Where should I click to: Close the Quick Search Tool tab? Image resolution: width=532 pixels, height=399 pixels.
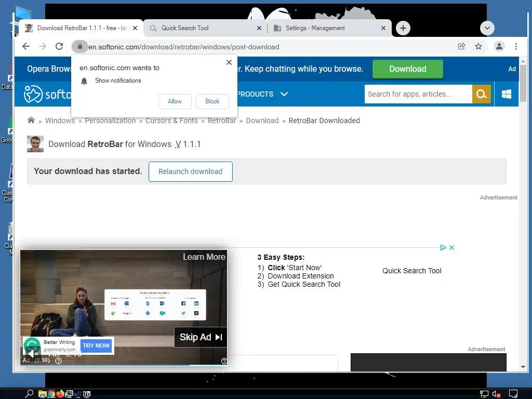259,28
